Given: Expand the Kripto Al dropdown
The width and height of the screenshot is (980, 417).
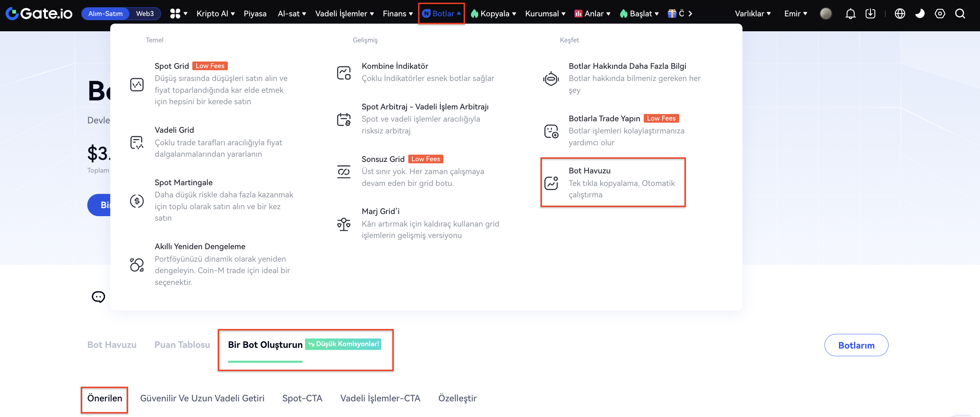Looking at the screenshot, I should (x=215, y=14).
